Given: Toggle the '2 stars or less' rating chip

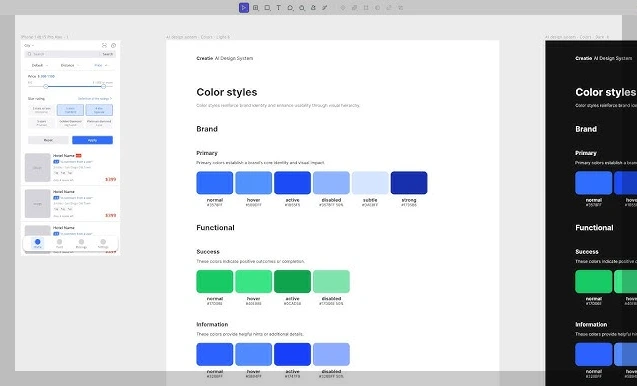Looking at the screenshot, I should [41, 110].
